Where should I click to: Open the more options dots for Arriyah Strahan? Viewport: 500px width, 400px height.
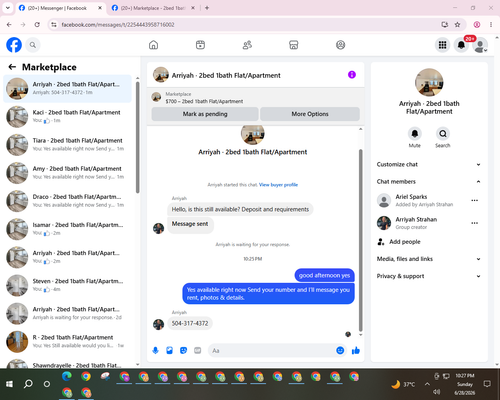coord(475,223)
